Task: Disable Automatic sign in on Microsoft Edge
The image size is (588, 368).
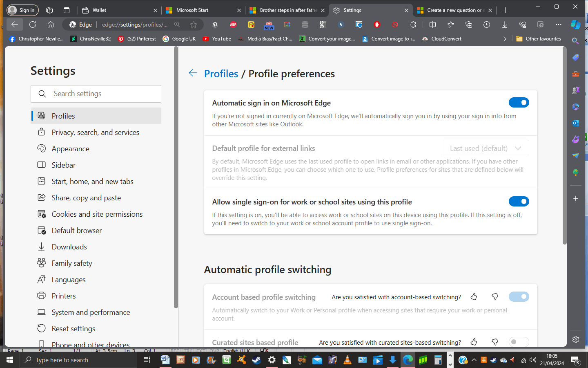Action: [519, 102]
